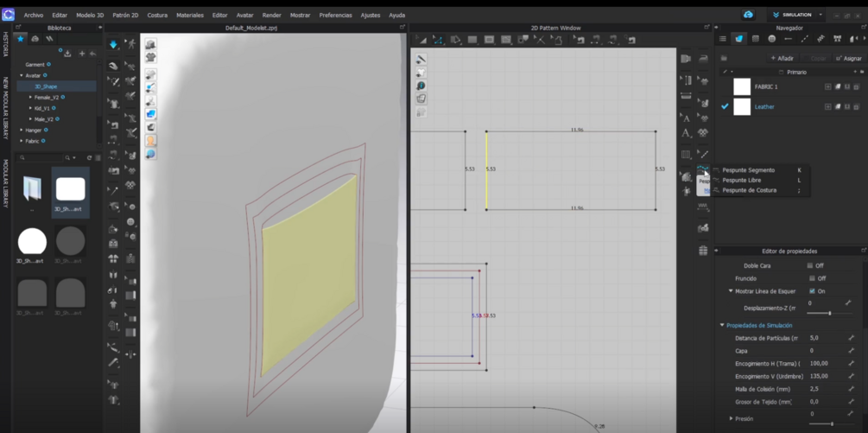Select the favorites star tab in Biblioteca
Screen dimensions: 868x433
pos(21,39)
